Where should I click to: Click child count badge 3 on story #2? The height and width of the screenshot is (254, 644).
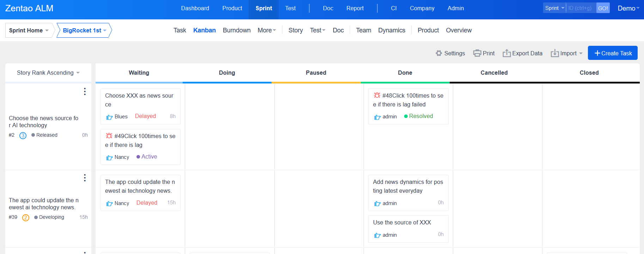pyautogui.click(x=23, y=136)
